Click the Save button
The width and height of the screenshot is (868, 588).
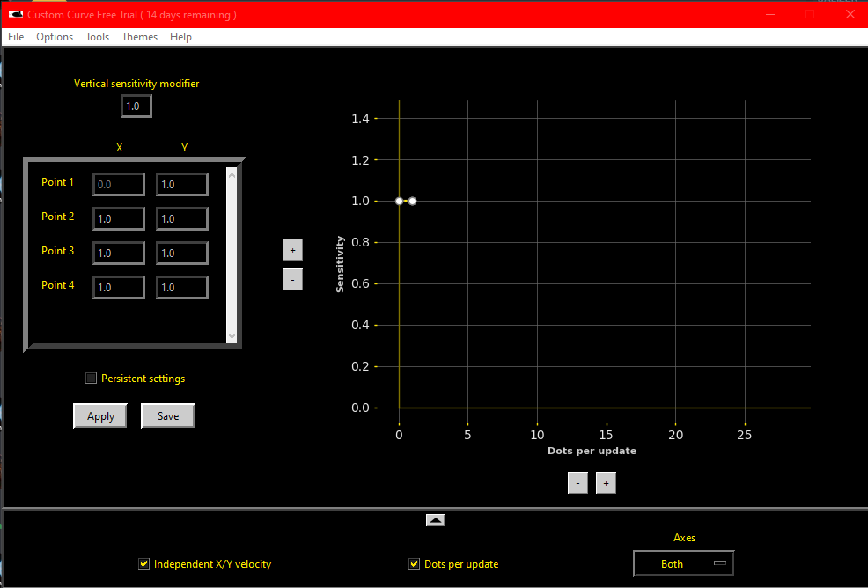(168, 415)
